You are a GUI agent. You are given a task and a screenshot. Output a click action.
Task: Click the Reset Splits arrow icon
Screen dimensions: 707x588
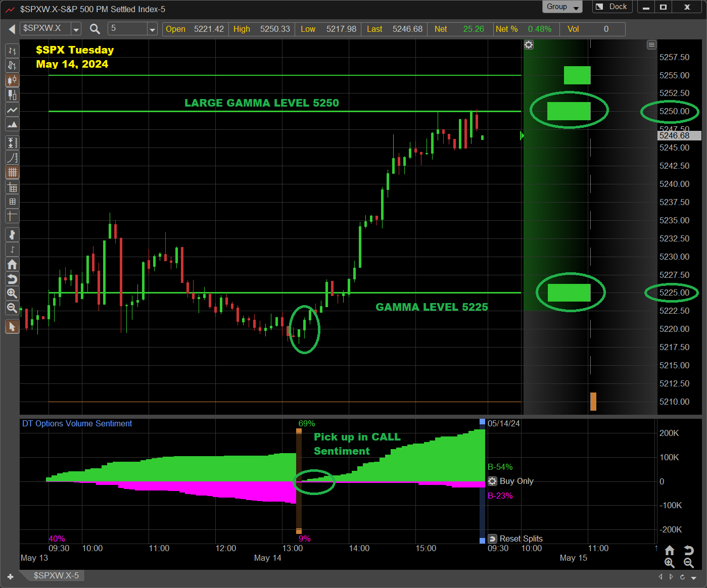tap(492, 538)
